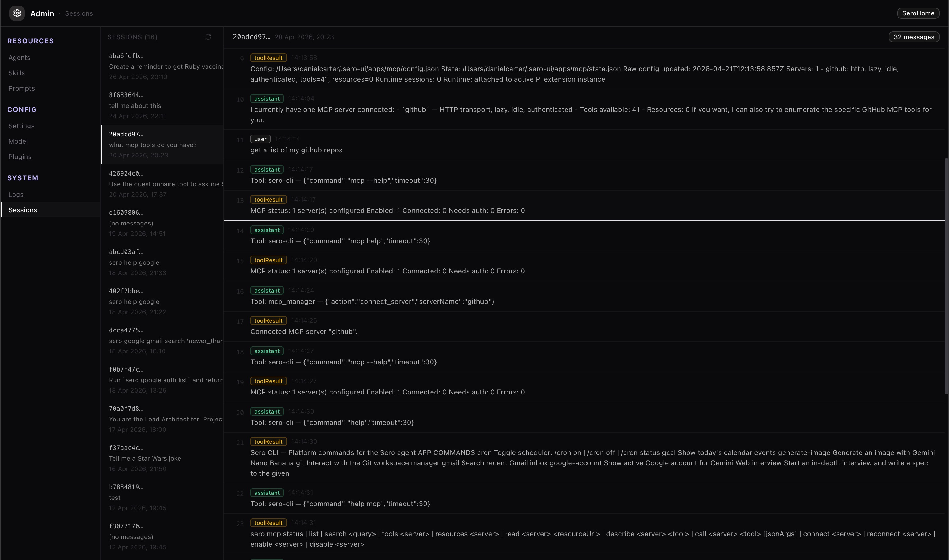The width and height of the screenshot is (949, 560).
Task: Open Agents in Resources
Action: [19, 57]
